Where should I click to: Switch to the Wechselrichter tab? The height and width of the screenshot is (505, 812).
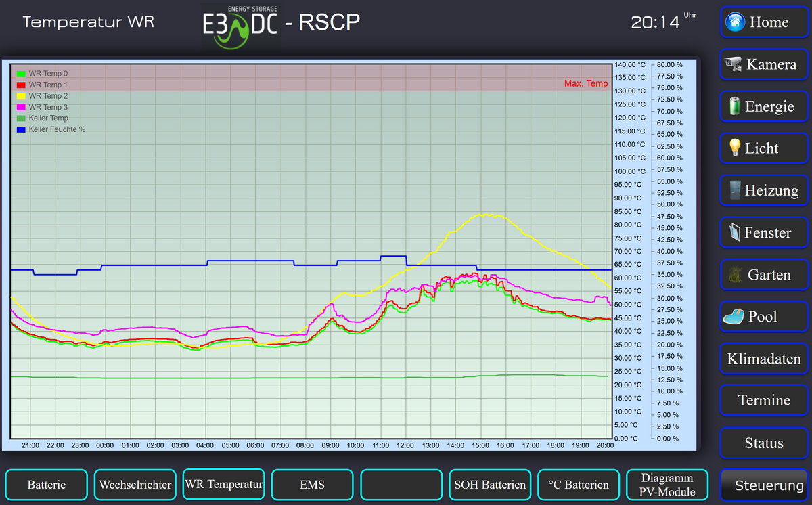(x=135, y=485)
